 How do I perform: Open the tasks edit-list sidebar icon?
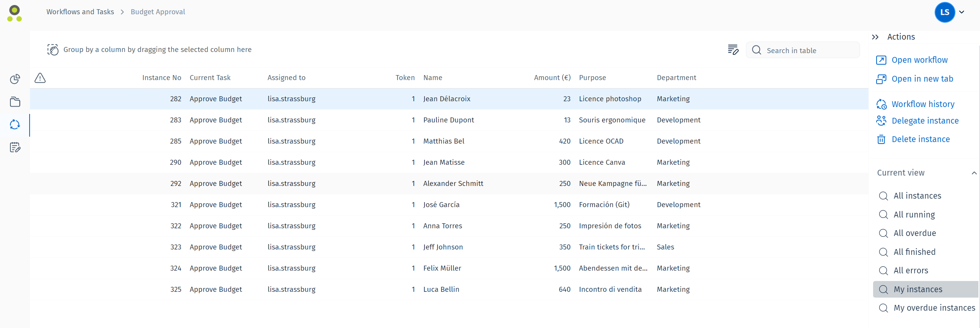click(15, 147)
